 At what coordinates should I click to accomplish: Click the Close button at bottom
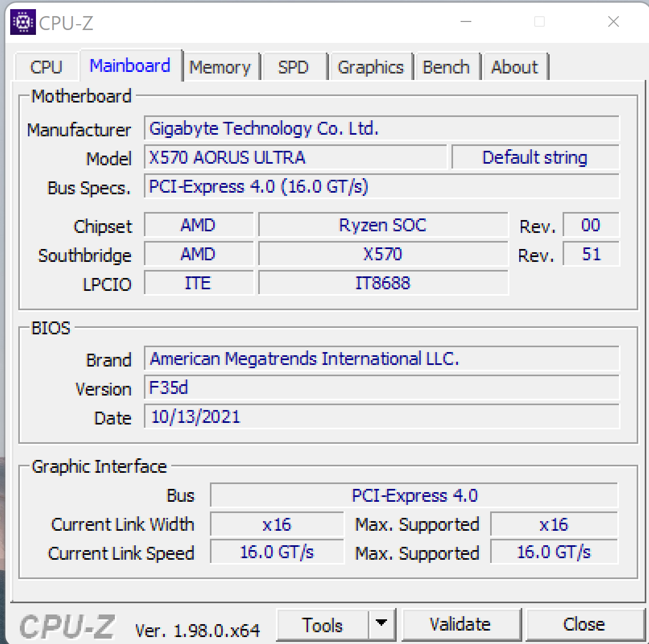585,625
